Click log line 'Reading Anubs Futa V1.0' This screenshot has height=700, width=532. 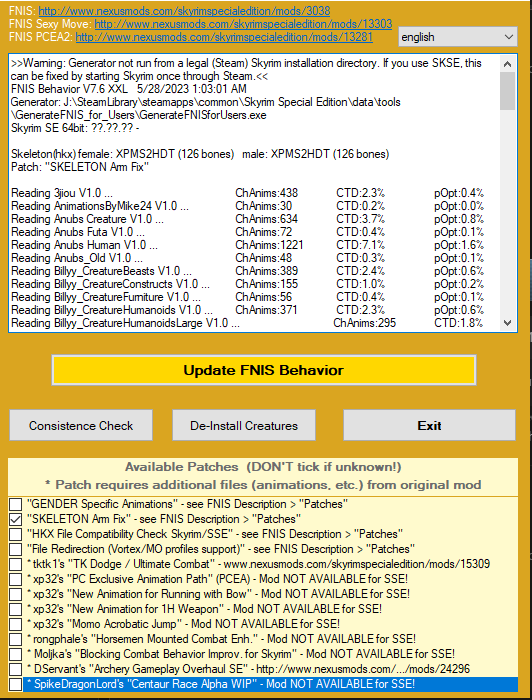pyautogui.click(x=78, y=232)
